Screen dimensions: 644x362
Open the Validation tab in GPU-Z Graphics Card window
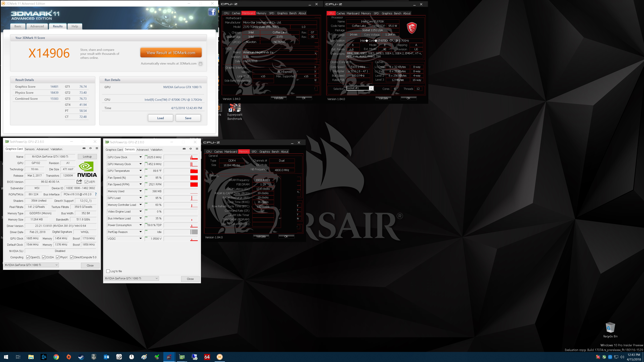pyautogui.click(x=56, y=149)
